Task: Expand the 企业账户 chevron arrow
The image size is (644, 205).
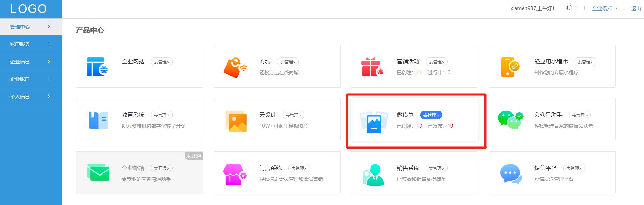Action: [49, 79]
